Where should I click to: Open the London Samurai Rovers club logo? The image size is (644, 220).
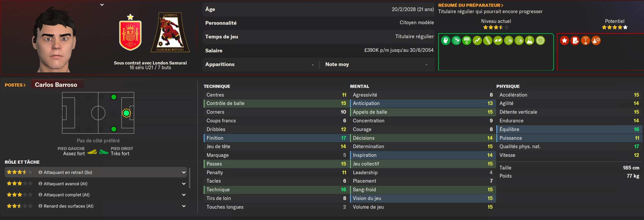tap(170, 32)
